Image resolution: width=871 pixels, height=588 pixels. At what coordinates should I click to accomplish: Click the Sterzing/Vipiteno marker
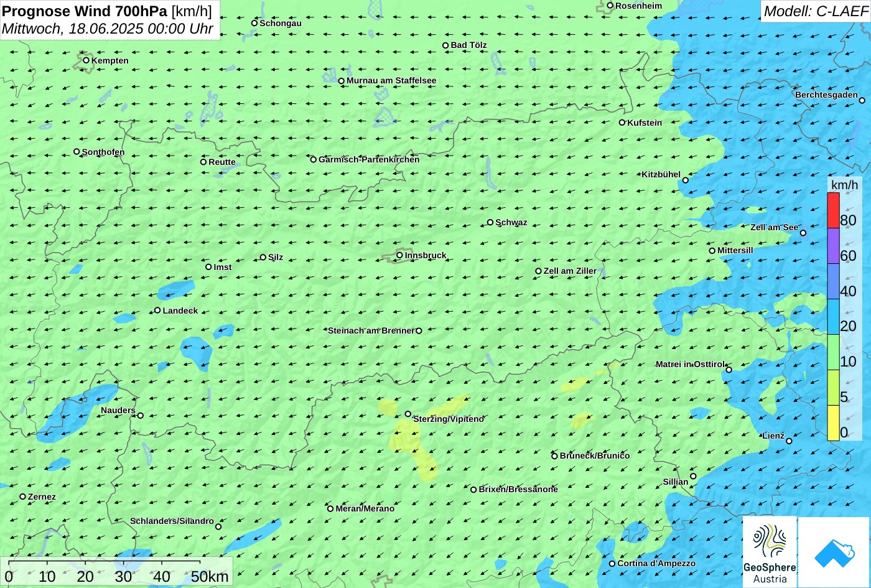click(x=408, y=414)
